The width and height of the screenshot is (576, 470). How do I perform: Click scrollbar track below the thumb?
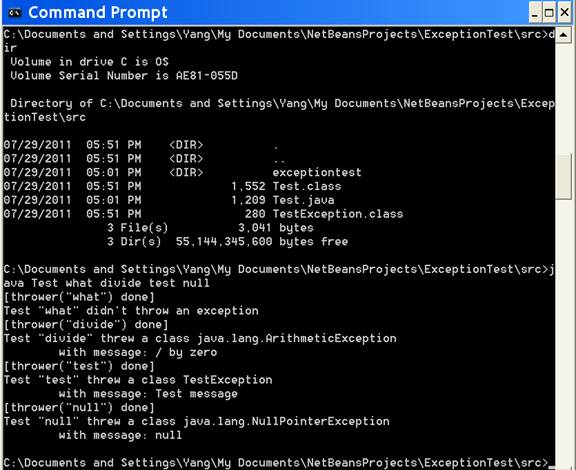click(564, 331)
